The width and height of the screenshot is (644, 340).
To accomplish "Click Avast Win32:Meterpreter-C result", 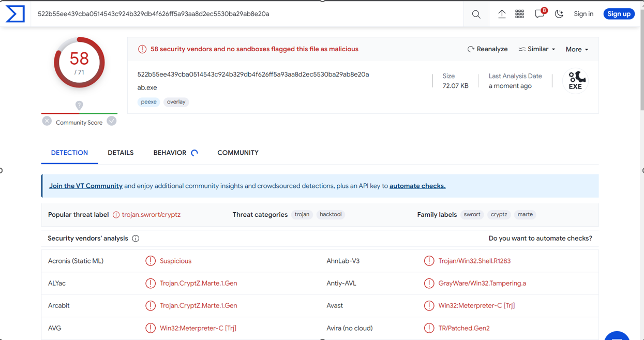I will tap(476, 305).
